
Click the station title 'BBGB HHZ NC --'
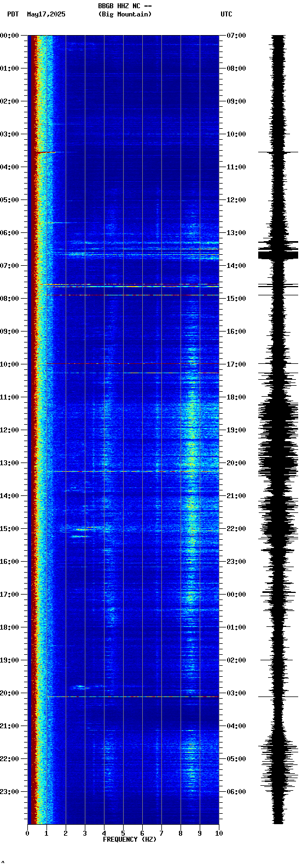(x=125, y=6)
